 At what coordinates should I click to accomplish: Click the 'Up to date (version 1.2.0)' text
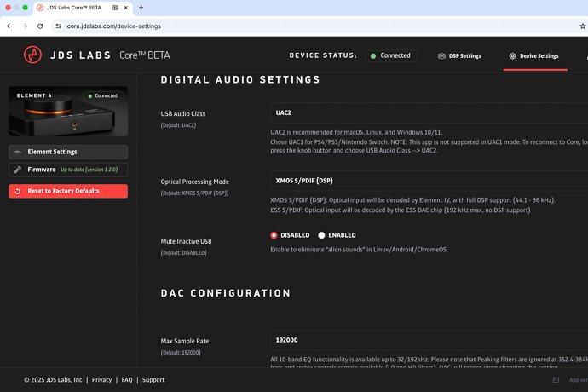(x=89, y=170)
